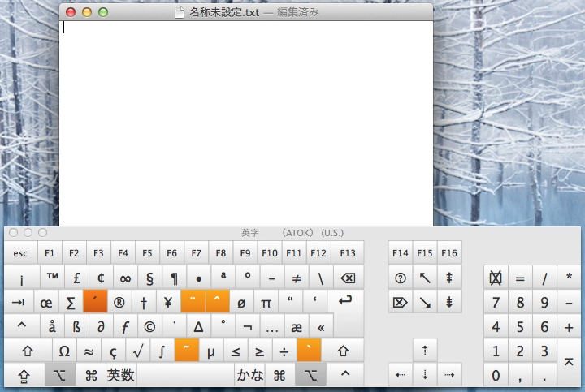Toggle the right Option key beside Command
The width and height of the screenshot is (585, 392).
click(310, 375)
